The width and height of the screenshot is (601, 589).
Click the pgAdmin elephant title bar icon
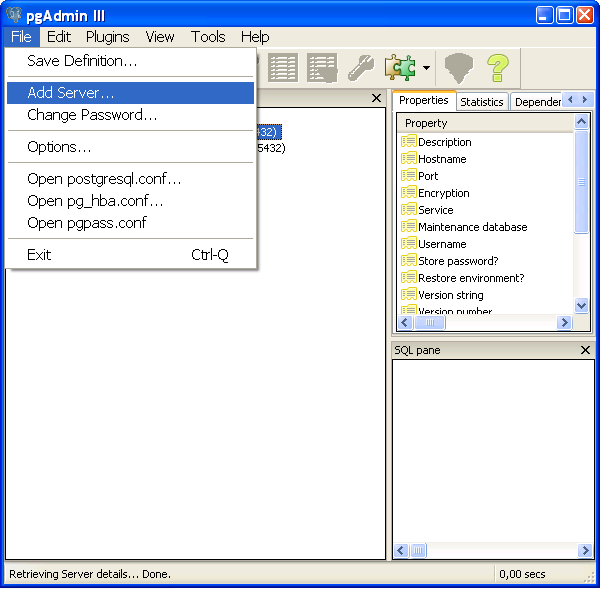(14, 15)
